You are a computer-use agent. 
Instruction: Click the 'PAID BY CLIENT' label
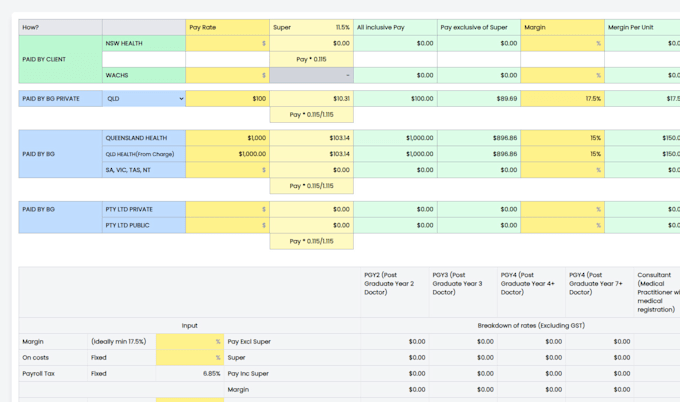coord(44,59)
